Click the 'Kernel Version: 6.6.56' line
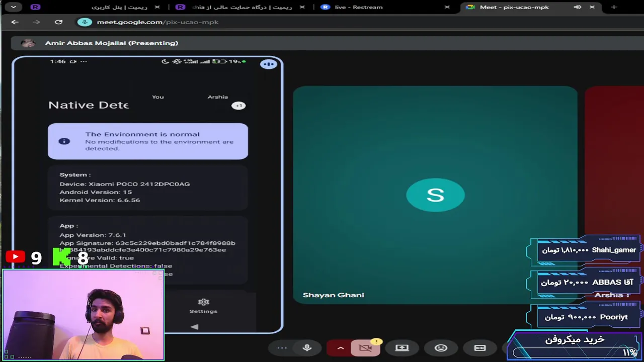The height and width of the screenshot is (362, 644). click(x=100, y=200)
